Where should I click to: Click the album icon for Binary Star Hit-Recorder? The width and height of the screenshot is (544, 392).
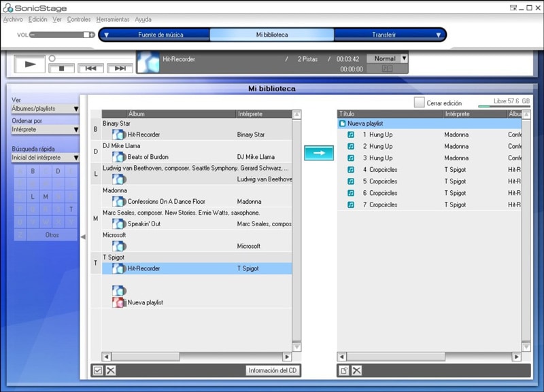tap(118, 134)
